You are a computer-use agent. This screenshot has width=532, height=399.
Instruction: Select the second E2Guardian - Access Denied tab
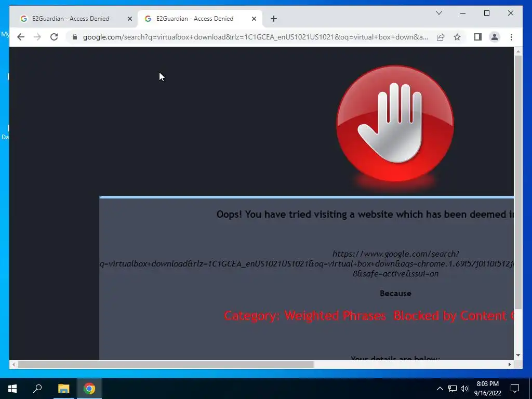click(x=200, y=19)
